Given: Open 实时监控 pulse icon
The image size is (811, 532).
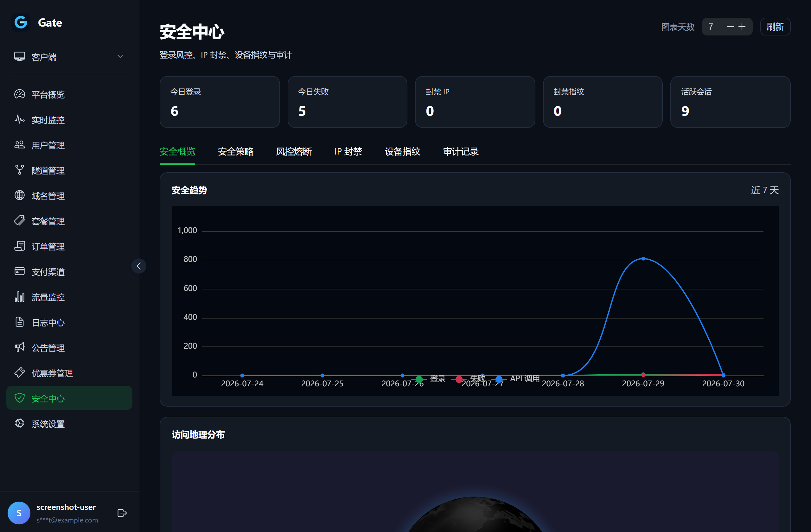Looking at the screenshot, I should click(19, 120).
